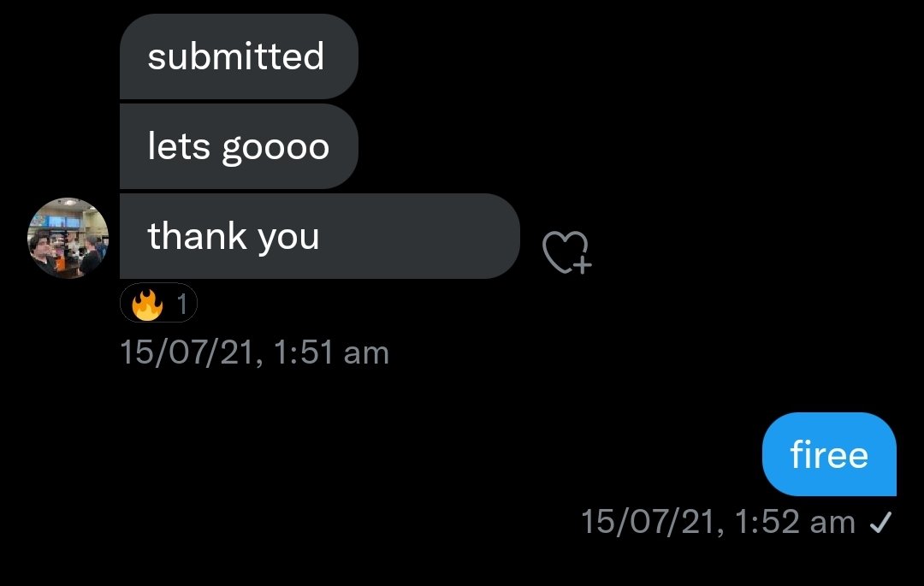The height and width of the screenshot is (586, 924).
Task: Tap the "thank you" message bubble
Action: coord(319,236)
